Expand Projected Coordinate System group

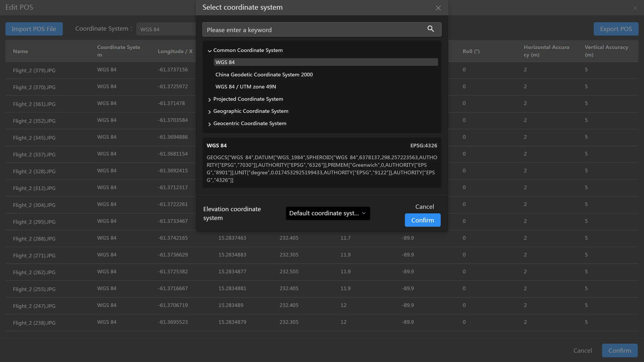pyautogui.click(x=210, y=99)
